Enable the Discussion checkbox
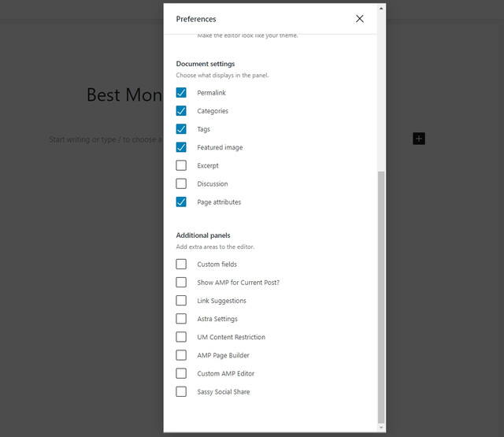The width and height of the screenshot is (504, 437). pos(181,183)
